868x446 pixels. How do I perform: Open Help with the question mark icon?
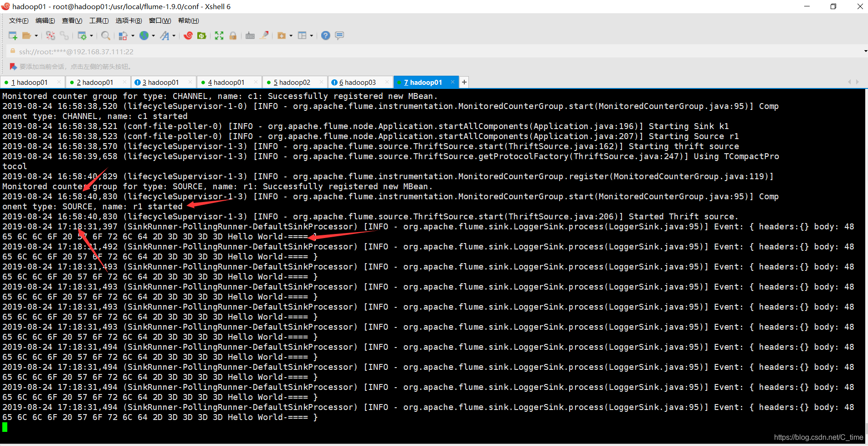326,36
